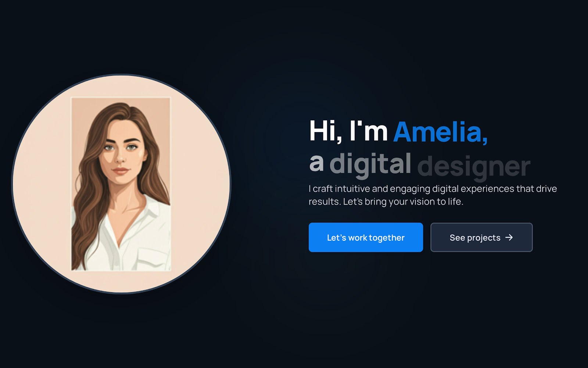
Task: Click the word "engaging" in the description
Action: tap(410, 189)
